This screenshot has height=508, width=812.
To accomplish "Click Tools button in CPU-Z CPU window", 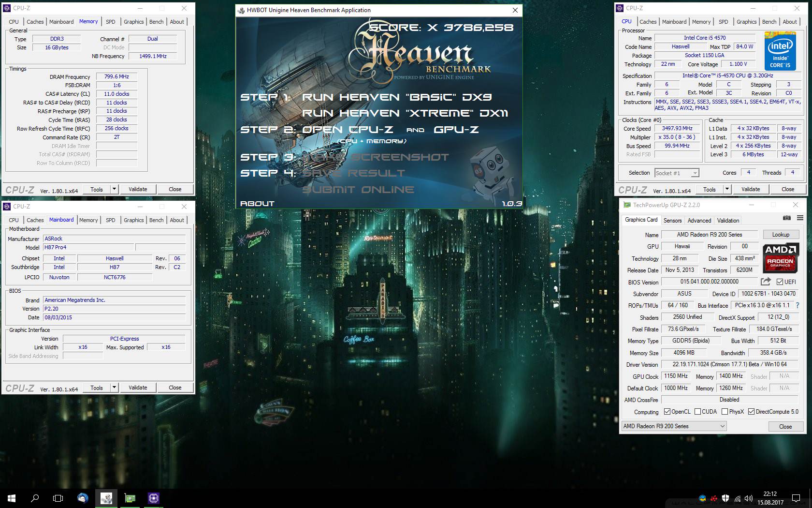I will [x=710, y=189].
